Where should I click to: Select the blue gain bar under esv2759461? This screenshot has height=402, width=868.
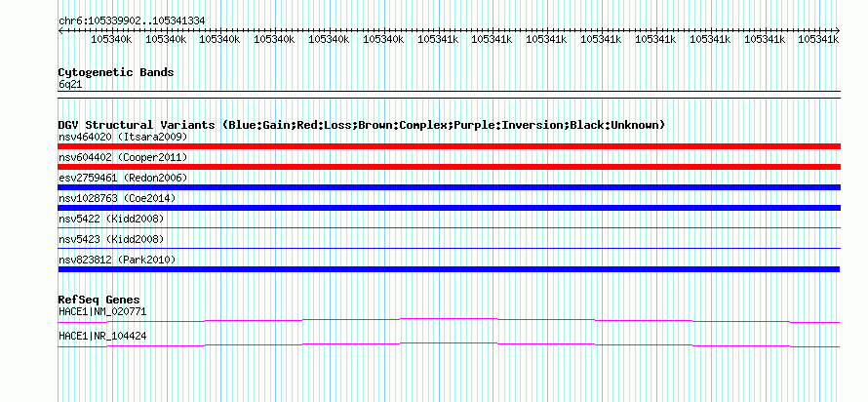449,187
